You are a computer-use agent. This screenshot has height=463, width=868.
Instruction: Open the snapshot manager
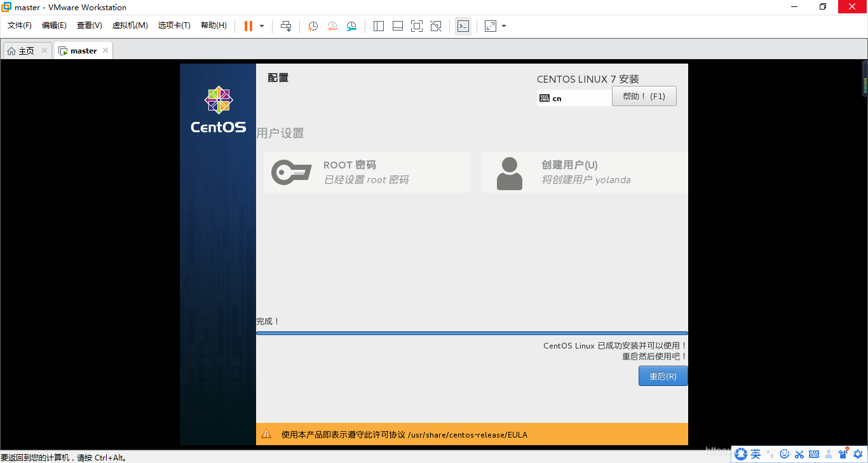(351, 26)
